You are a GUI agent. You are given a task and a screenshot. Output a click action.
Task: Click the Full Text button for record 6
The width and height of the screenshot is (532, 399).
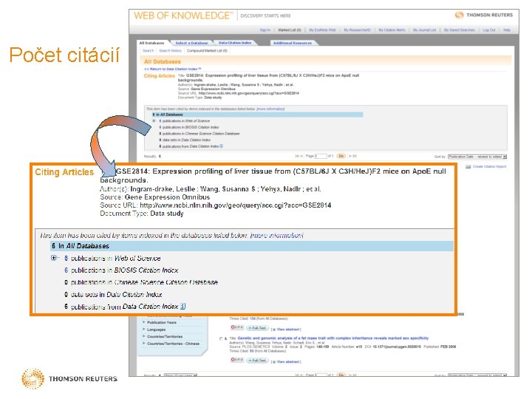point(258,361)
